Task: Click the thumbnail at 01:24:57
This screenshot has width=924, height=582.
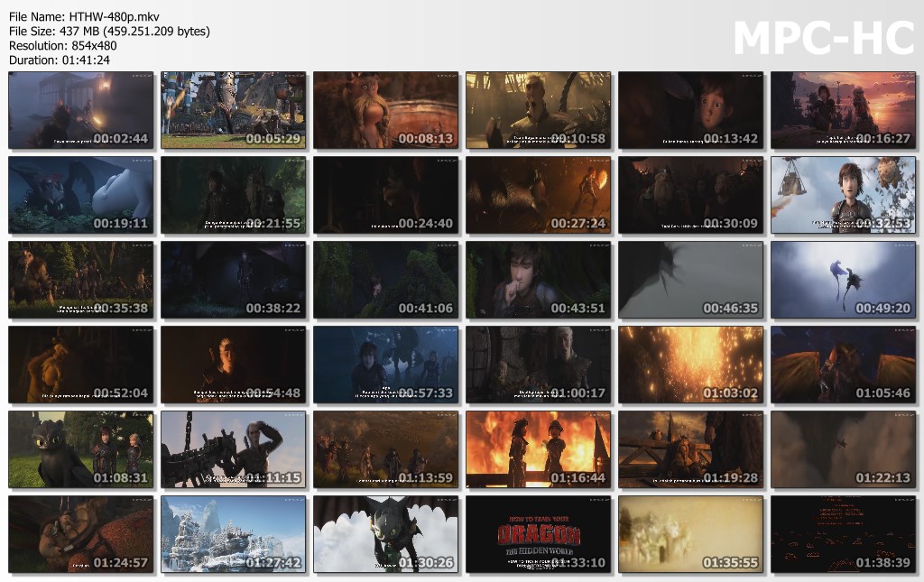Action: pyautogui.click(x=80, y=534)
